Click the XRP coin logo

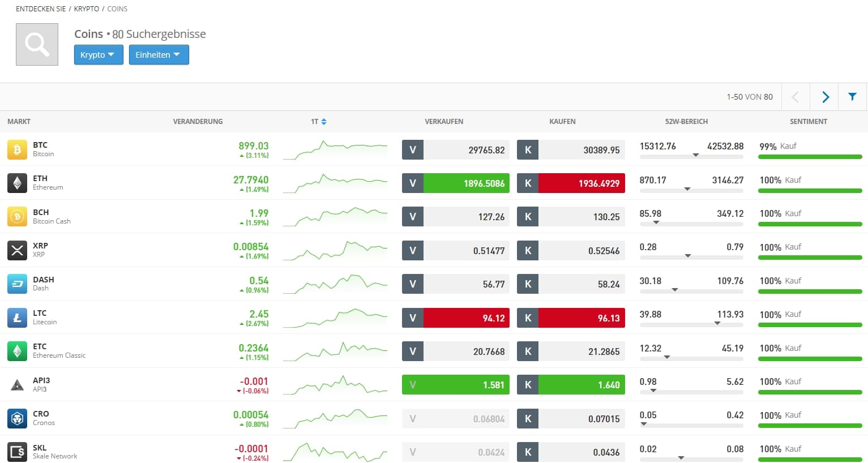[x=17, y=250]
